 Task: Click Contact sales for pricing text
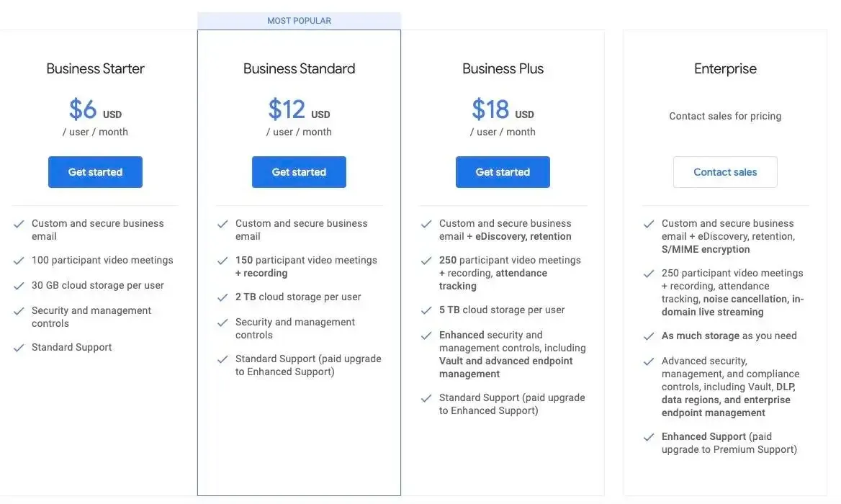pyautogui.click(x=725, y=115)
